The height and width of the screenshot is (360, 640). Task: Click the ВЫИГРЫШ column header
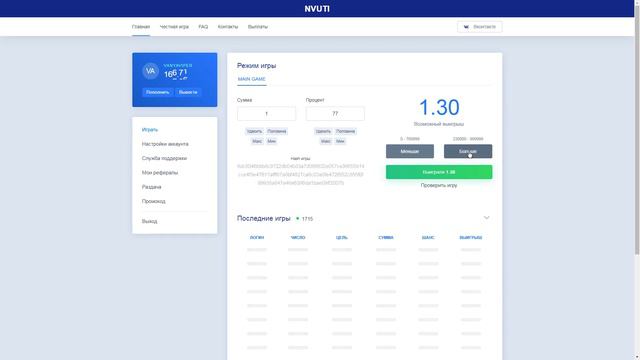(x=471, y=238)
